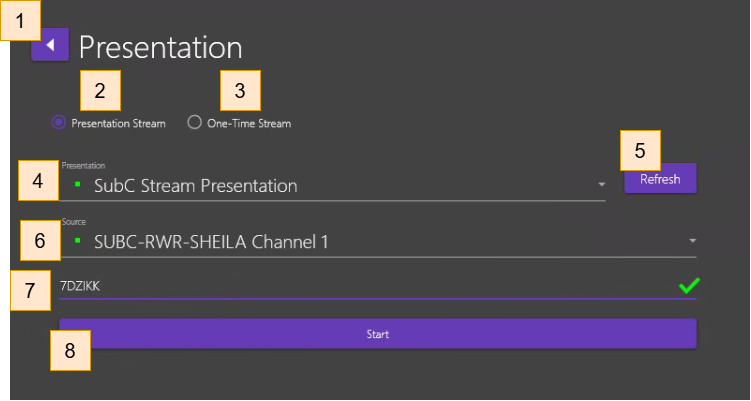Open the SubC Stream Presentation combo box
The image size is (751, 401).
(x=330, y=185)
